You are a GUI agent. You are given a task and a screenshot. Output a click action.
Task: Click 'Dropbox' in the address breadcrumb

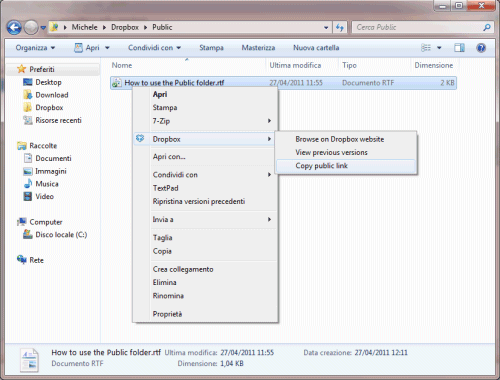point(125,27)
